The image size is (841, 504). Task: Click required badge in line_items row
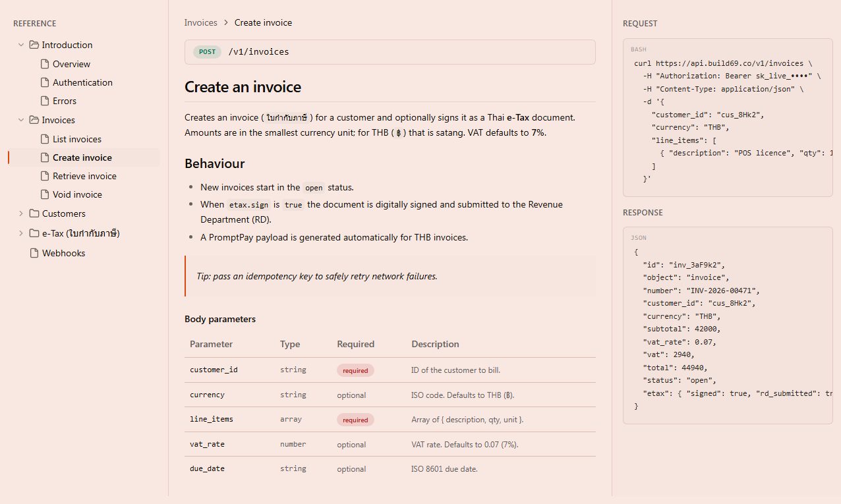point(355,420)
